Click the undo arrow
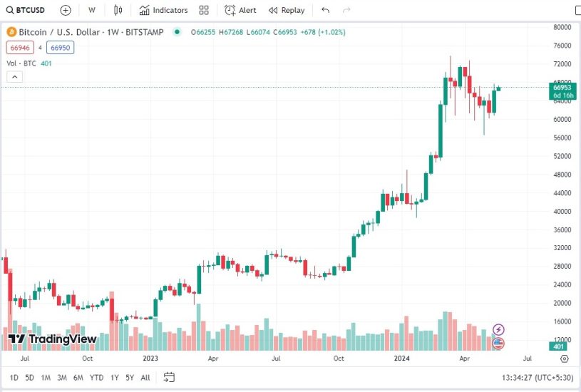 point(326,10)
